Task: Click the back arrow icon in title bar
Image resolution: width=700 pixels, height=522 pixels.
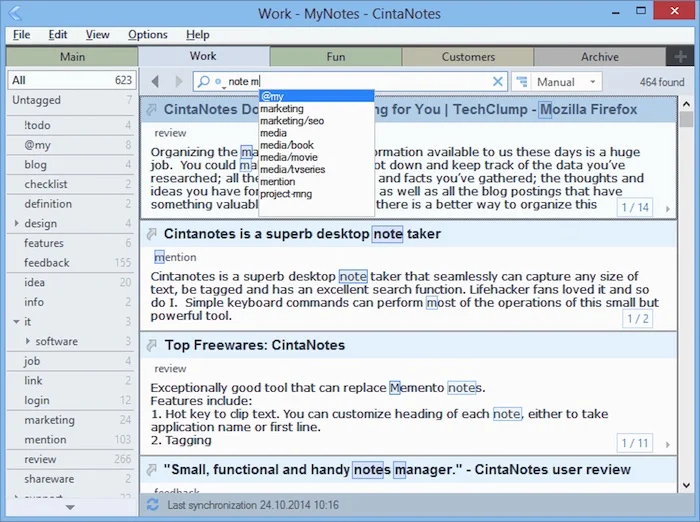Action: click(14, 13)
